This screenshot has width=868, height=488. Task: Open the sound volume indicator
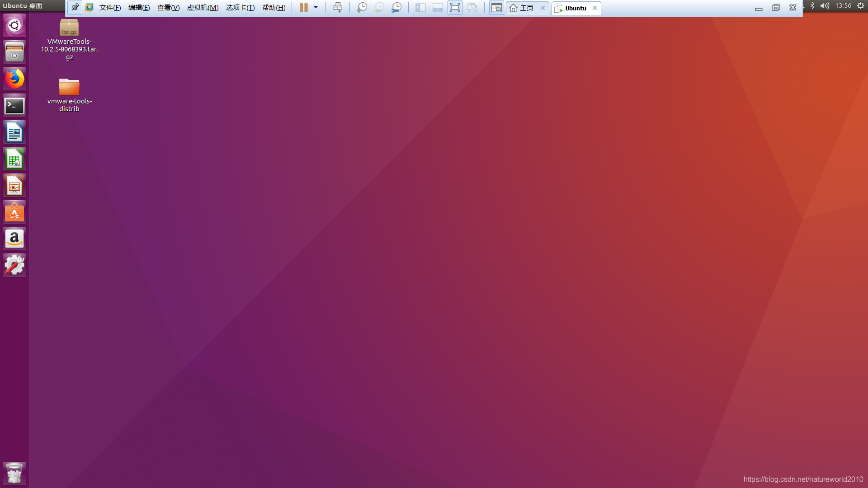coord(825,5)
